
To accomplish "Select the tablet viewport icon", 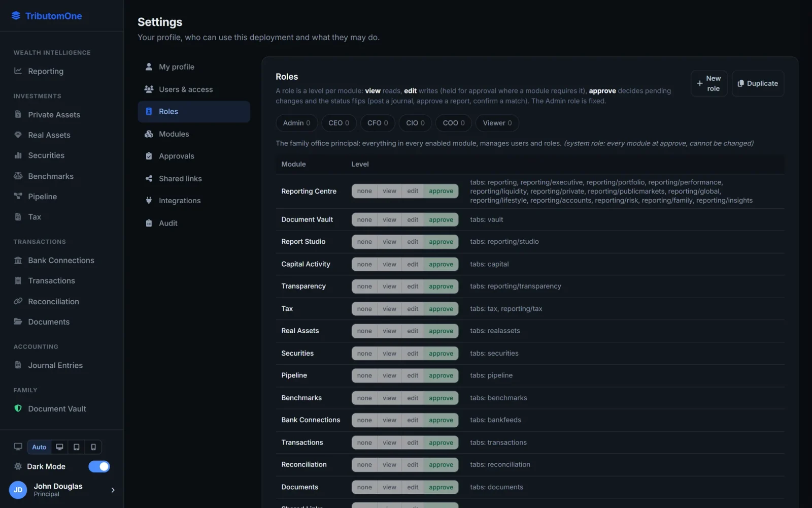I will pyautogui.click(x=77, y=447).
